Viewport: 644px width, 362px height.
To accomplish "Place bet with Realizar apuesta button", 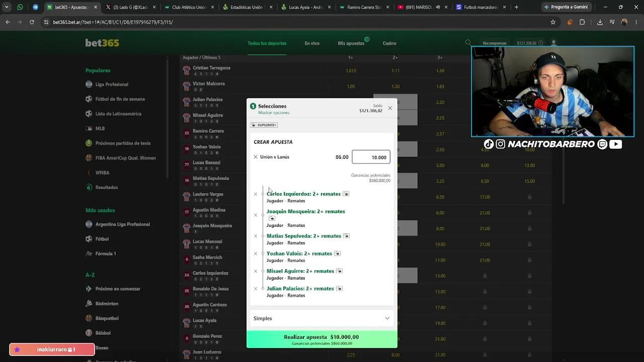I will [x=321, y=339].
